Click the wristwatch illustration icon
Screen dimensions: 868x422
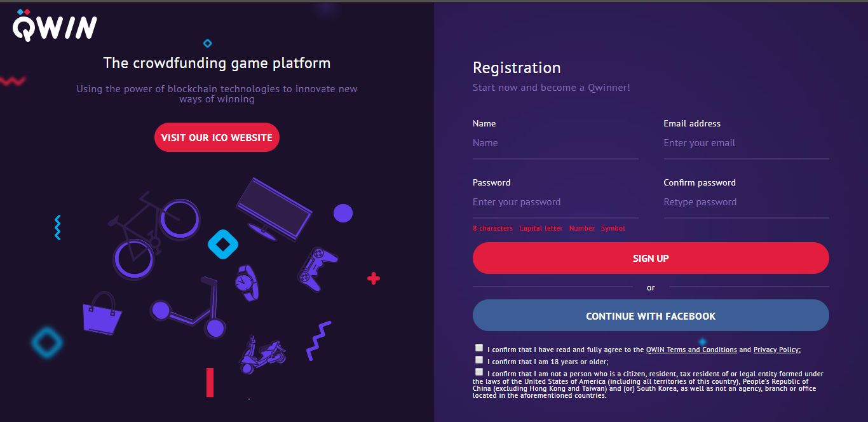(x=246, y=282)
